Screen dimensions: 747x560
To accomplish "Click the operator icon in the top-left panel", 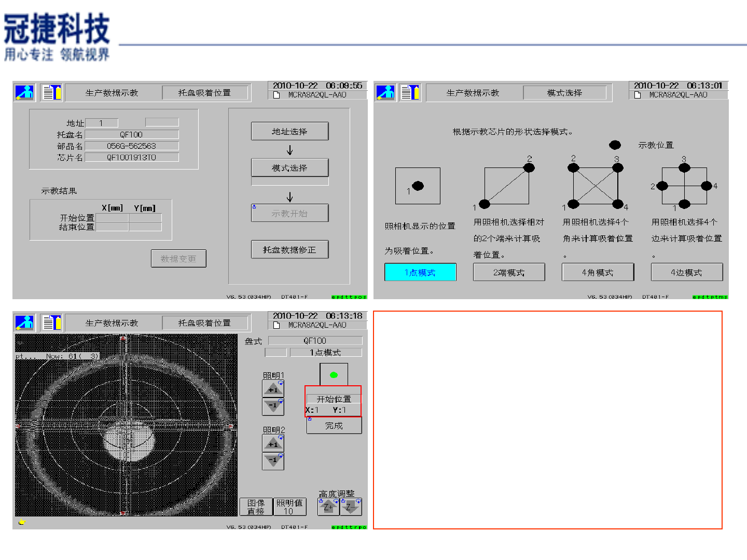I will point(24,92).
